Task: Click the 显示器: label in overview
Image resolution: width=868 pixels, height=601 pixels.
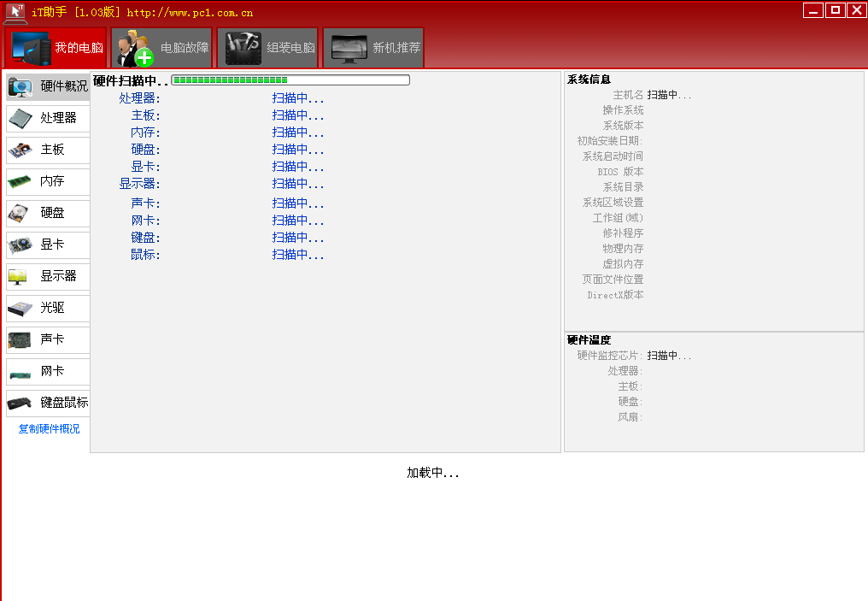Action: [139, 185]
